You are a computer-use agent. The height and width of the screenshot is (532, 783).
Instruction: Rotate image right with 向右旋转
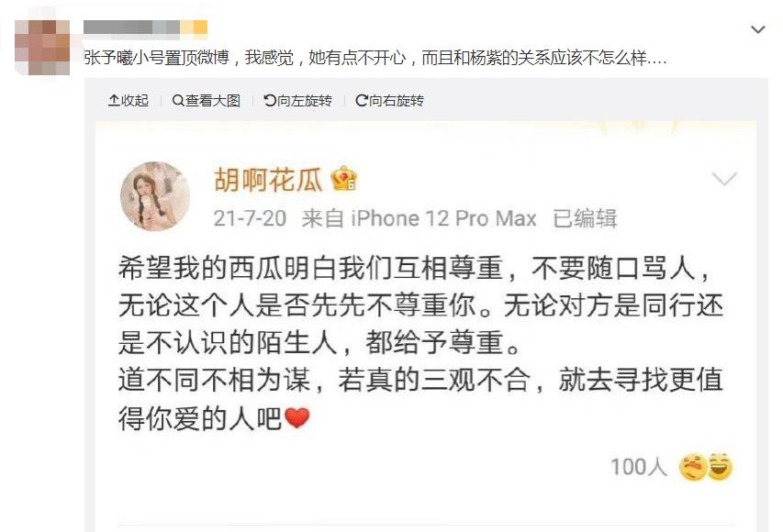pos(389,101)
